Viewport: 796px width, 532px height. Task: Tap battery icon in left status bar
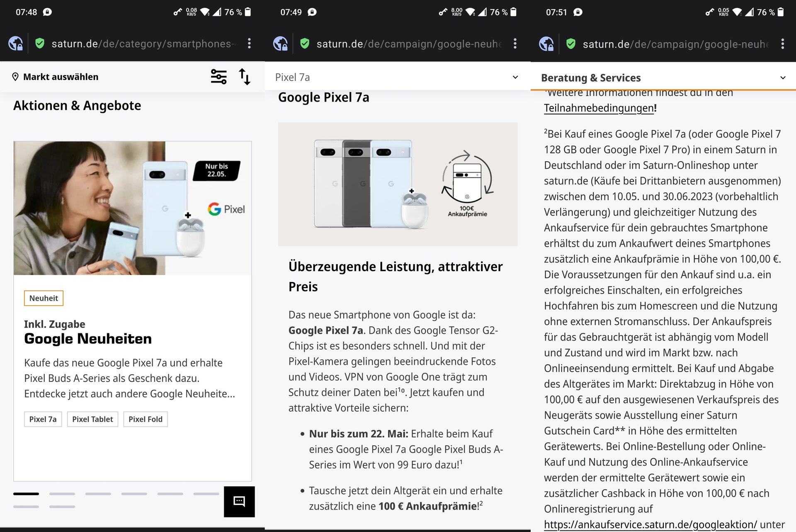(x=248, y=12)
